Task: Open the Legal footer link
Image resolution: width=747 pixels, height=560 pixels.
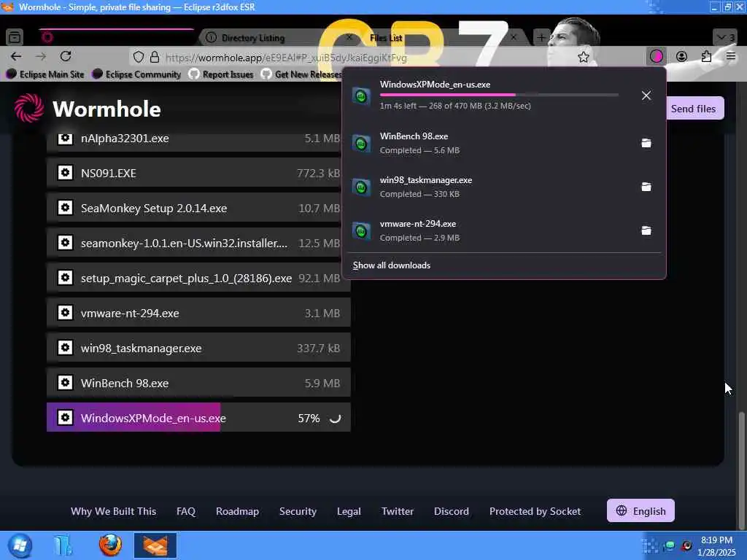Action: [x=349, y=511]
